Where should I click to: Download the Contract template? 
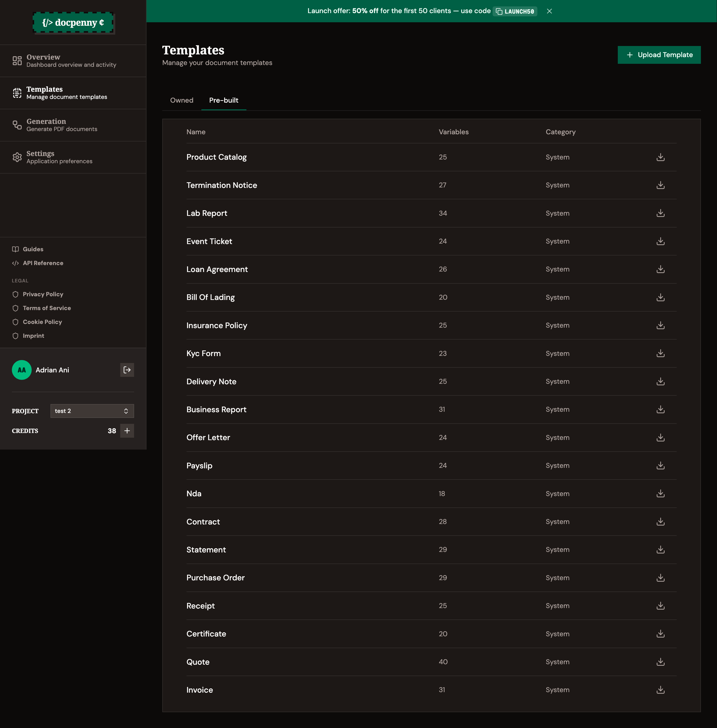click(x=660, y=522)
